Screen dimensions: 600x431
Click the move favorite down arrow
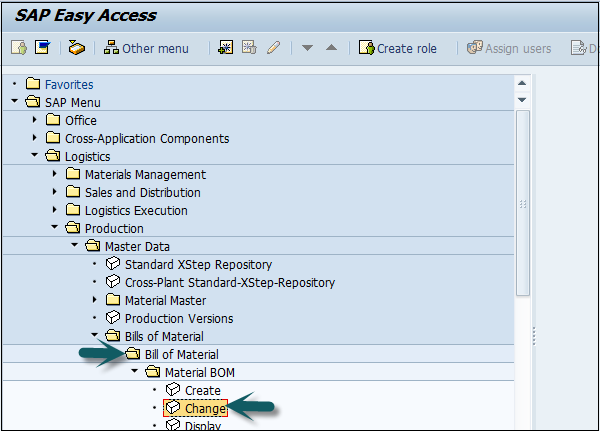point(308,48)
